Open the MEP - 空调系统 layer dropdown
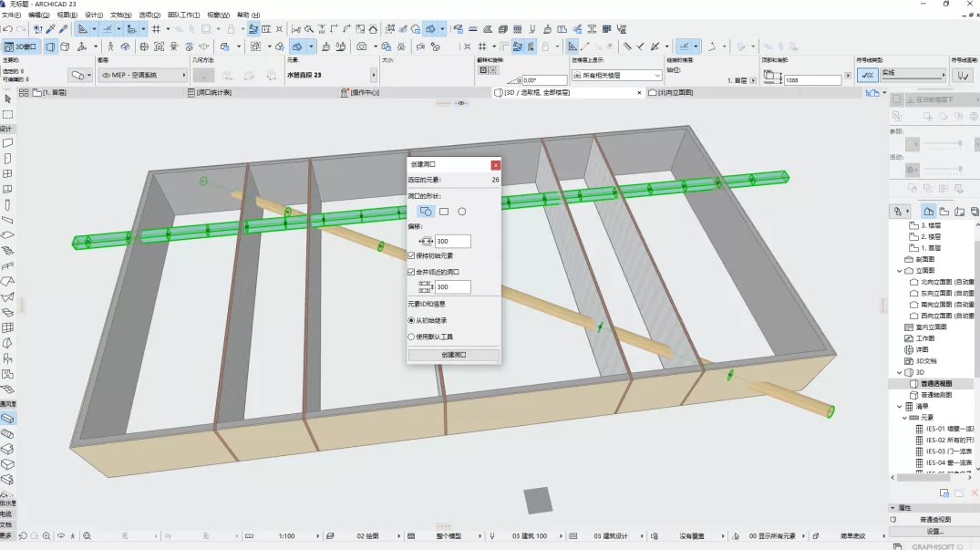Screen dimensions: 980x550 tap(144, 75)
